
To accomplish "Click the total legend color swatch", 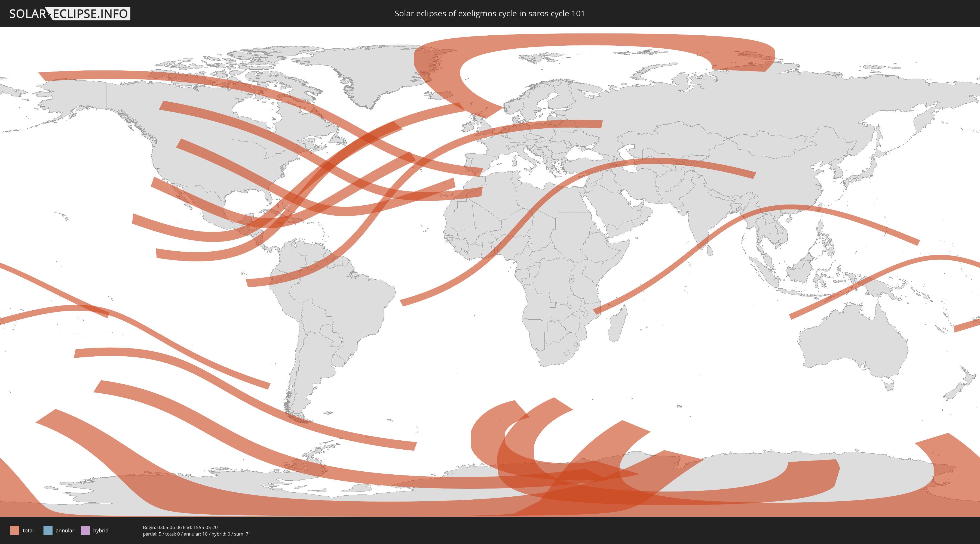I will 15,530.
